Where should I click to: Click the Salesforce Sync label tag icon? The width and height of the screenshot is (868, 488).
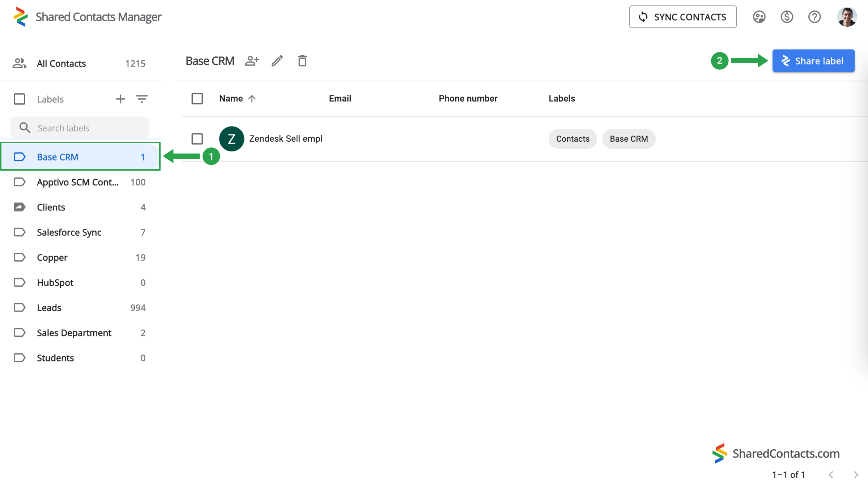coord(20,232)
